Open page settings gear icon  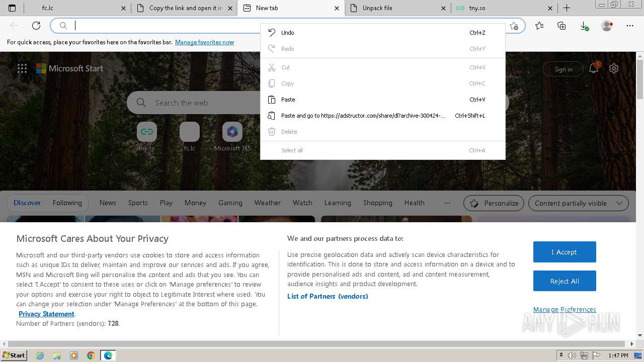(614, 68)
